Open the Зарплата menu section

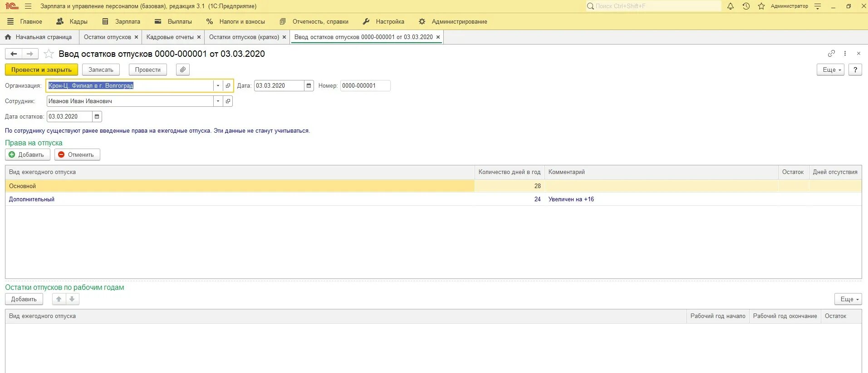pos(121,21)
